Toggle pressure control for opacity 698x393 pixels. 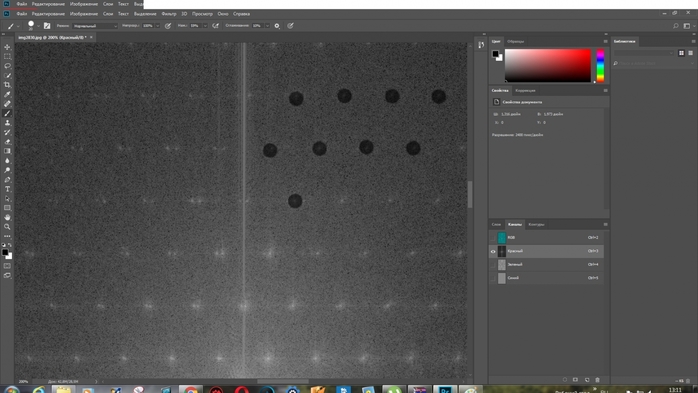click(168, 26)
